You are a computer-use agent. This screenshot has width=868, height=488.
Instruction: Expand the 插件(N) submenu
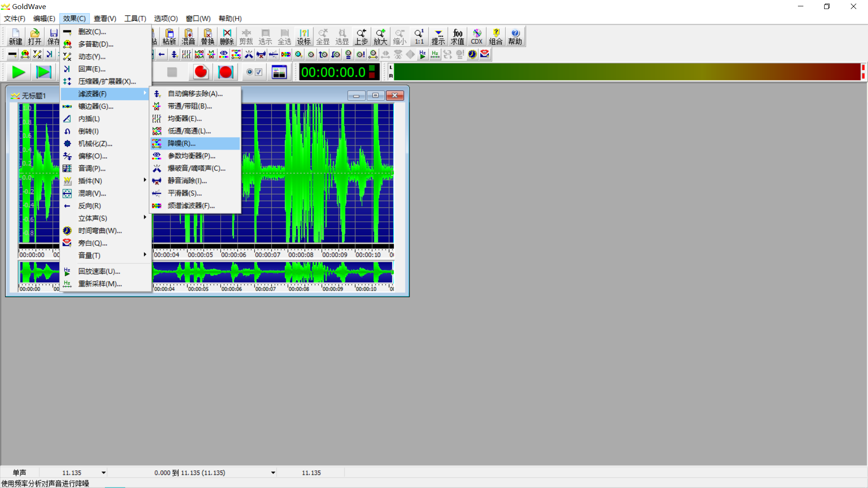pos(105,181)
